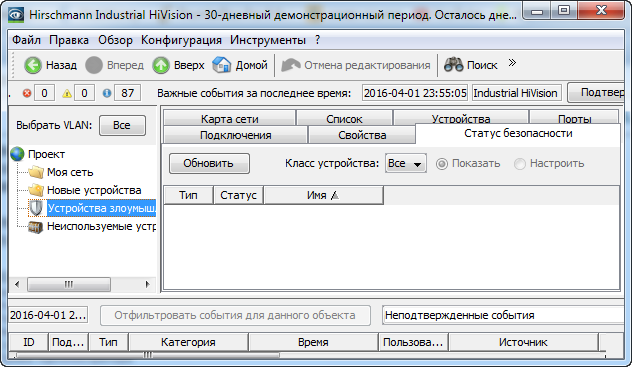Select the Новые устройства tree item
The height and width of the screenshot is (367, 632).
point(94,190)
